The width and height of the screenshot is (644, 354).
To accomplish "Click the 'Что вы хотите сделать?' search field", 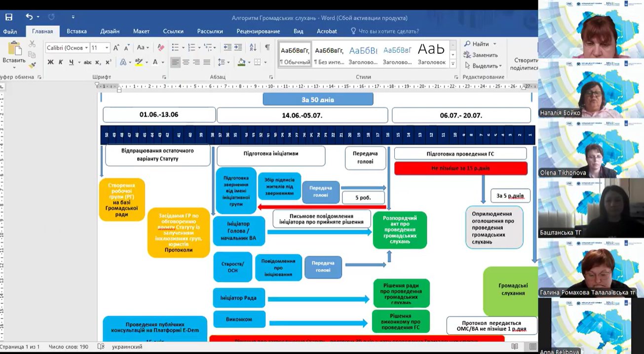I will [388, 31].
